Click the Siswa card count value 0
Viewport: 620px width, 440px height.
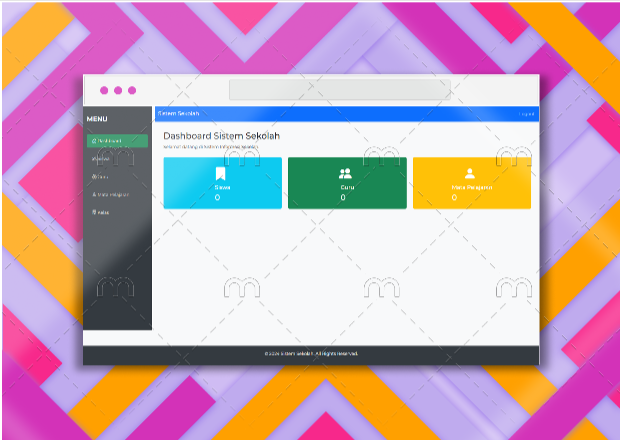pos(217,197)
